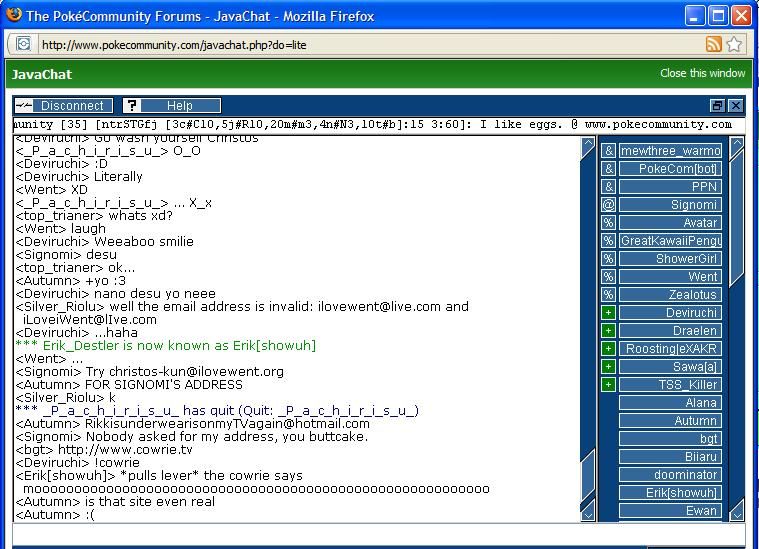The width and height of the screenshot is (759, 549).
Task: Select user Deviruchi in user list
Action: (670, 313)
